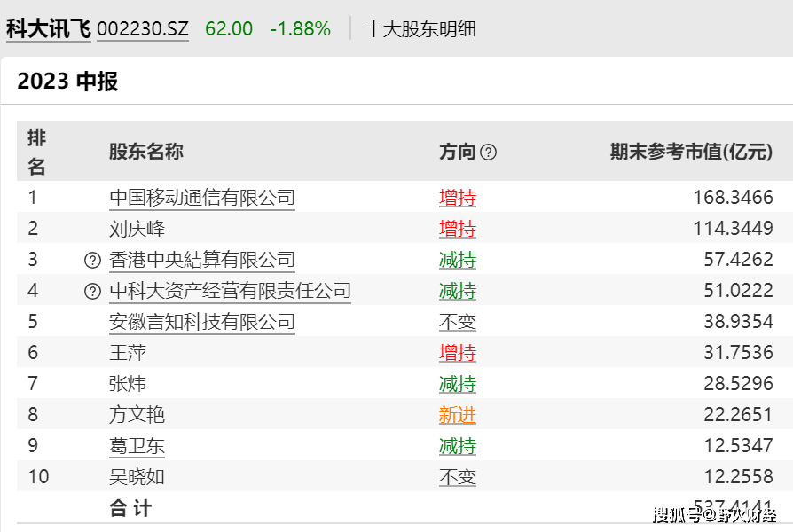Open 安徽言知科技有限公司 shareholder link

coord(201,322)
